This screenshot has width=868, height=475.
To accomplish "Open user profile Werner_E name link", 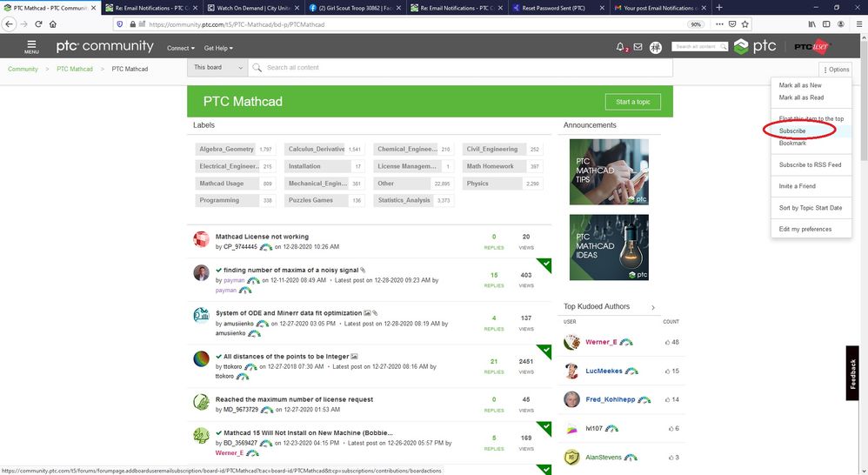I will (x=601, y=342).
